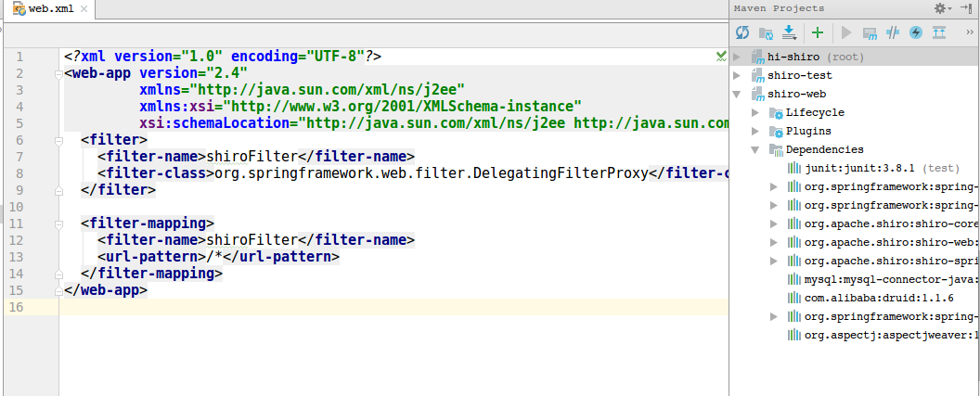This screenshot has height=396, width=980.
Task: Expand the hi-shiro root project node
Action: pyautogui.click(x=737, y=57)
